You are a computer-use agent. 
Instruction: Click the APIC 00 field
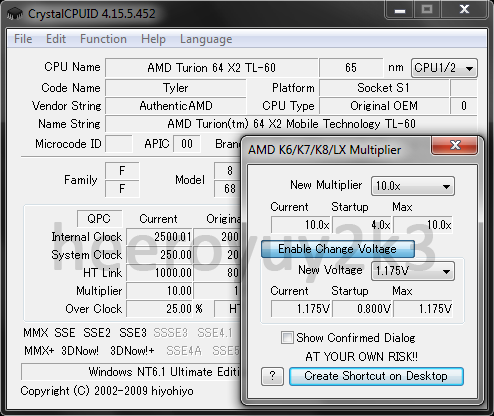click(187, 144)
